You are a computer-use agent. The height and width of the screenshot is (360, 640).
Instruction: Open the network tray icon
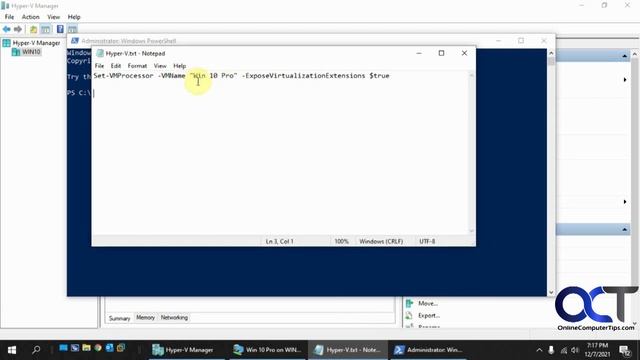(564, 350)
